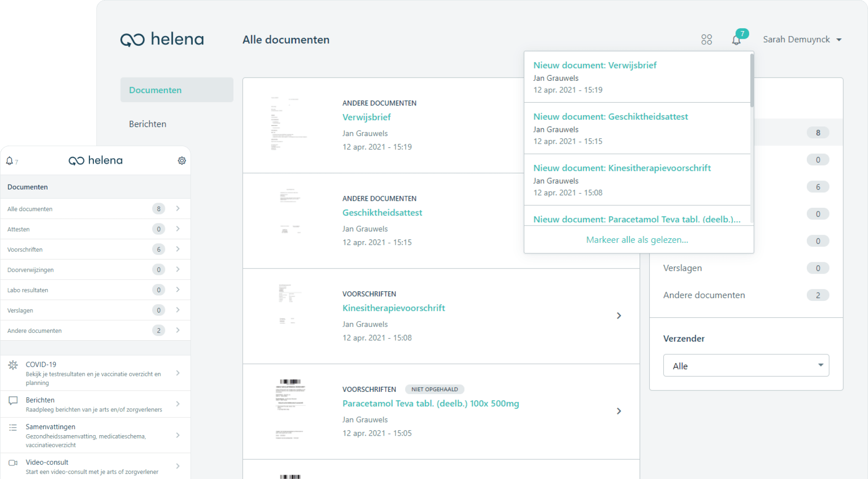Click Markeer alle als gelezen link
This screenshot has height=479, width=868.
pyautogui.click(x=637, y=240)
